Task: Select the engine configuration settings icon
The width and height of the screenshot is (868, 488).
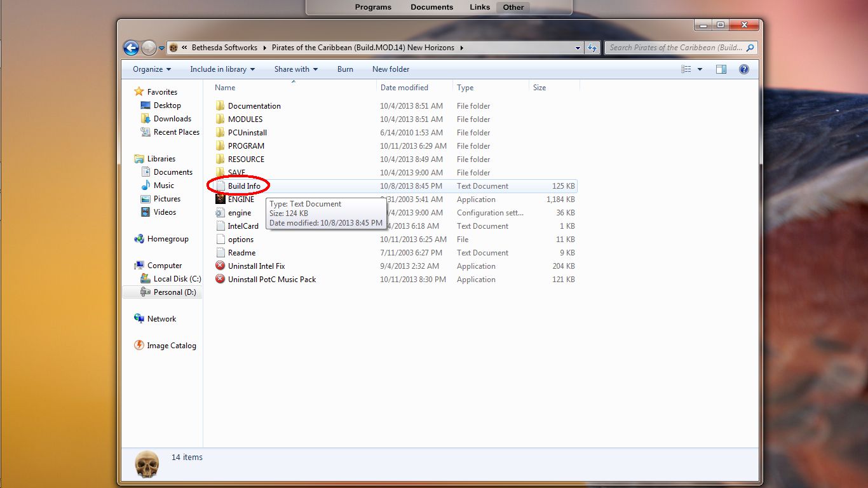Action: coord(220,212)
